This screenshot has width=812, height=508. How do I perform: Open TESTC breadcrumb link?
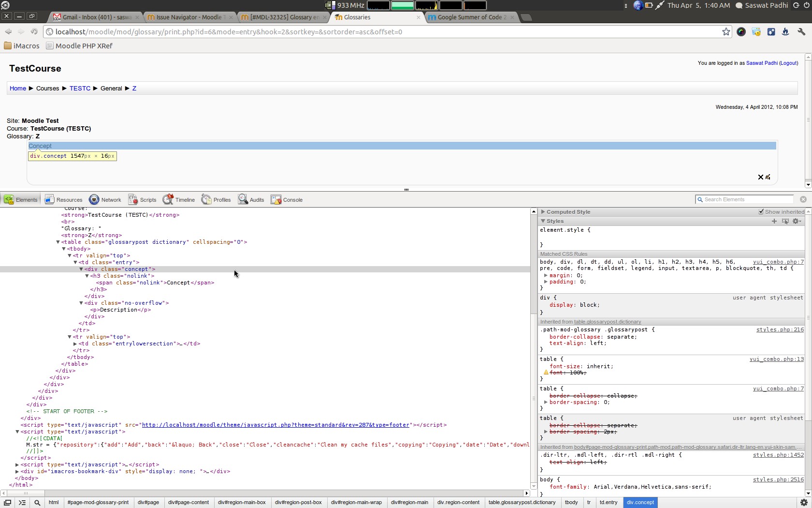(x=80, y=89)
